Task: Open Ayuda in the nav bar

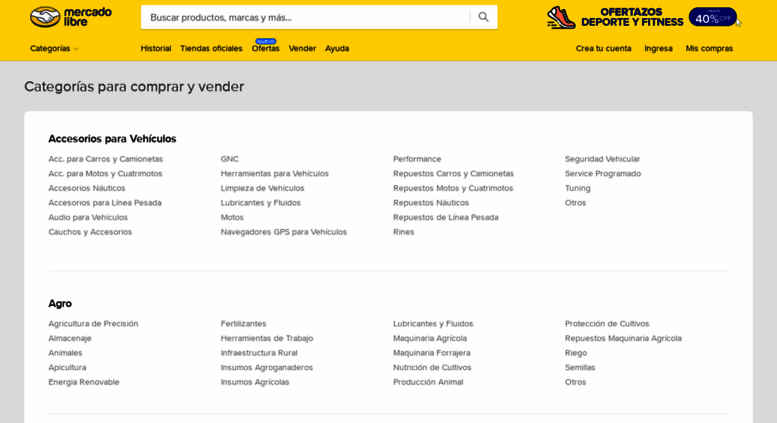Action: (x=337, y=49)
